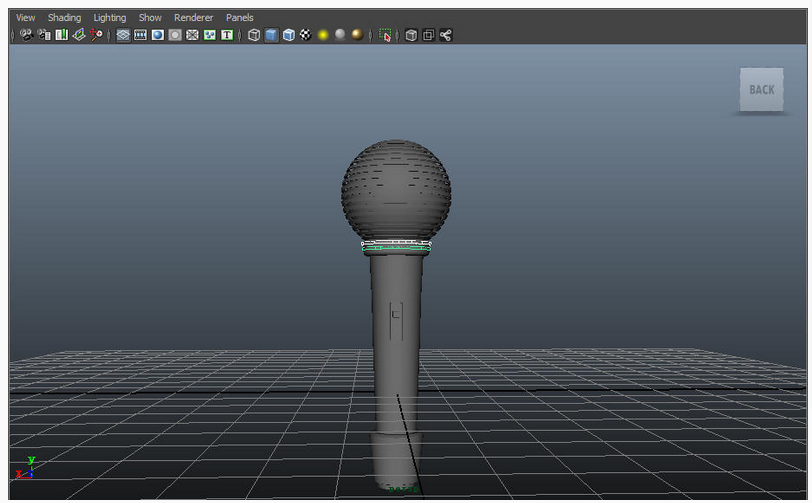The image size is (812, 503).
Task: Toggle Shadows grey sphere icon
Action: coord(340,35)
